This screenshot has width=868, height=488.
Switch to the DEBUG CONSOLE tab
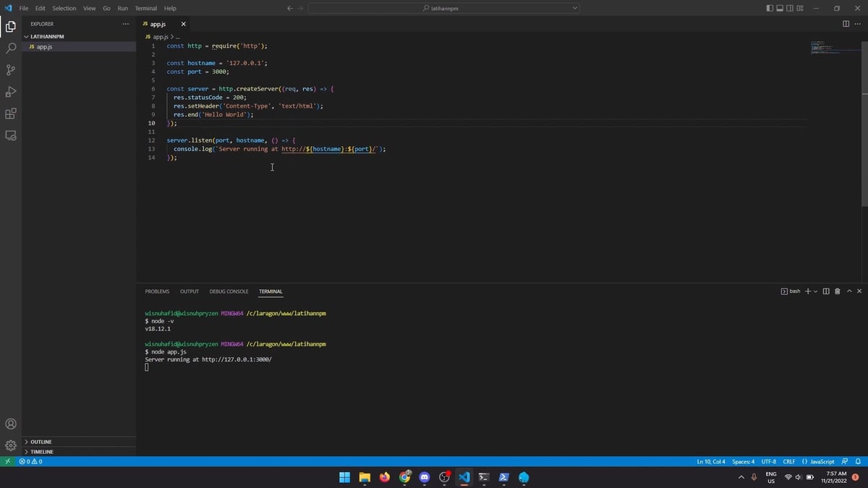click(x=229, y=291)
